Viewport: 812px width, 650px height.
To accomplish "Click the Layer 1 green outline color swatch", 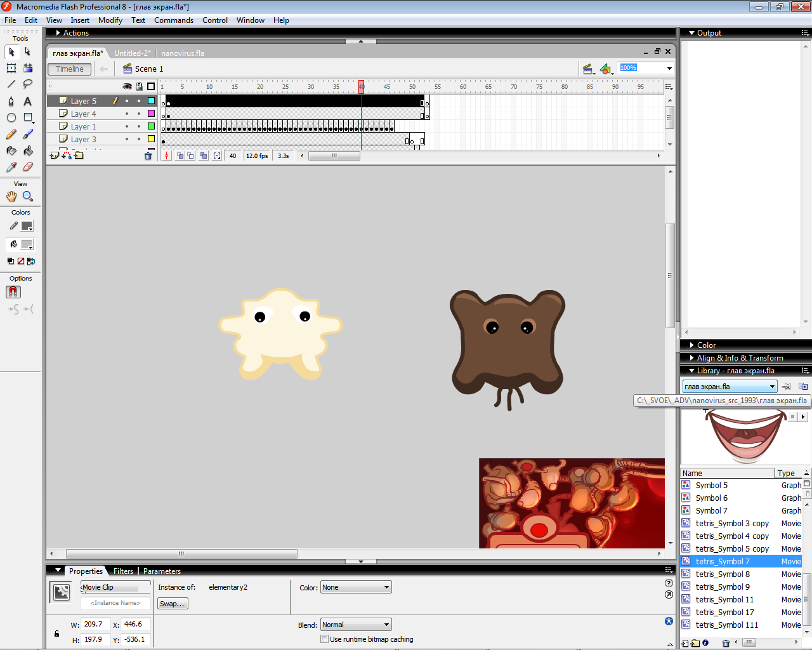I will coord(151,126).
